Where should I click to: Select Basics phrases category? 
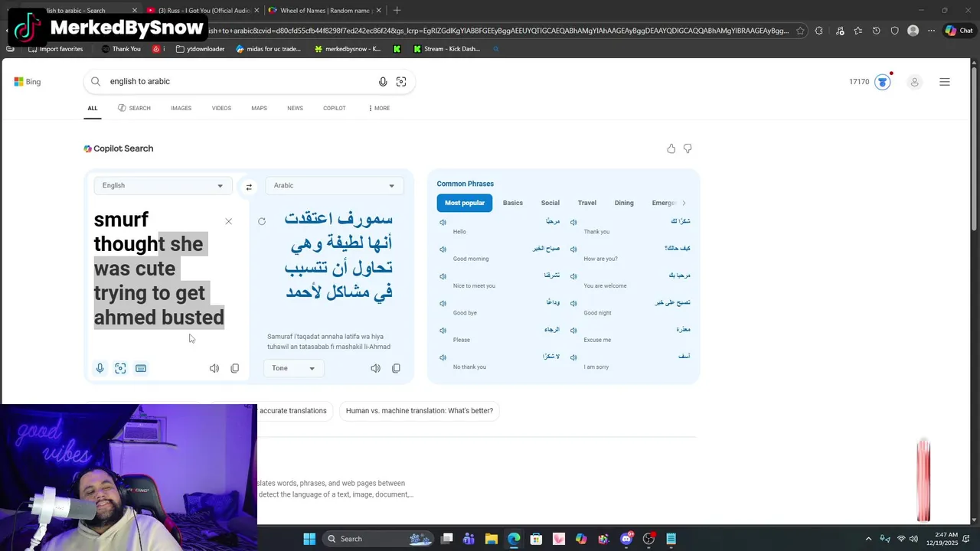coord(513,203)
